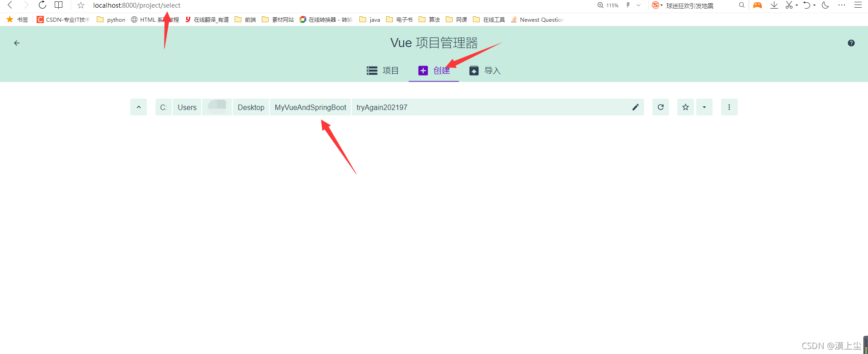This screenshot has height=354, width=868.
Task: Select the Desktop path segment
Action: click(x=251, y=107)
